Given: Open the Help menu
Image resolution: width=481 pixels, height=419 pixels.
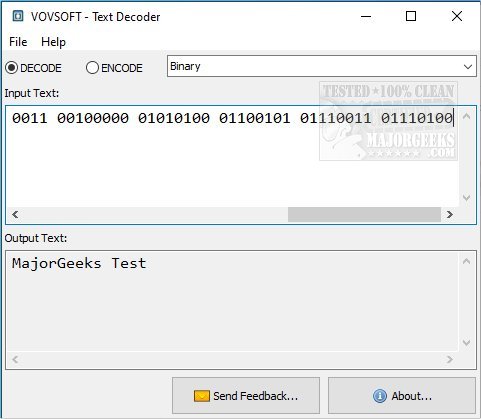Looking at the screenshot, I should coord(53,42).
